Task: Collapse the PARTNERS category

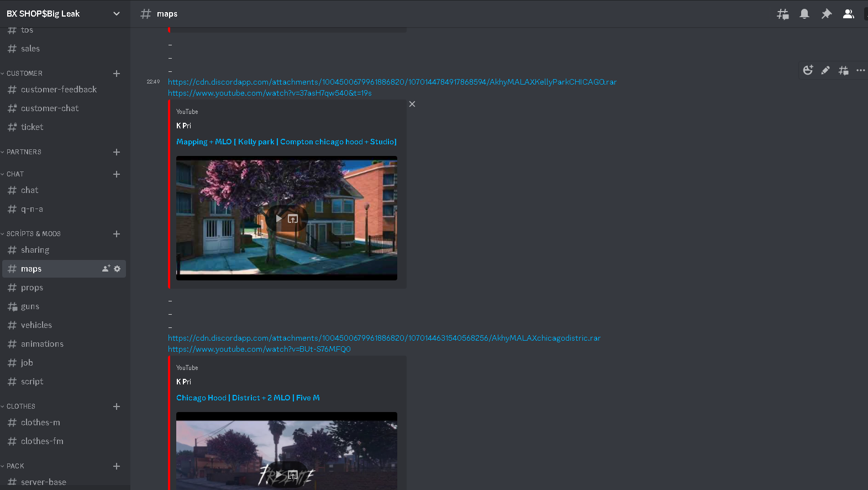Action: tap(24, 152)
